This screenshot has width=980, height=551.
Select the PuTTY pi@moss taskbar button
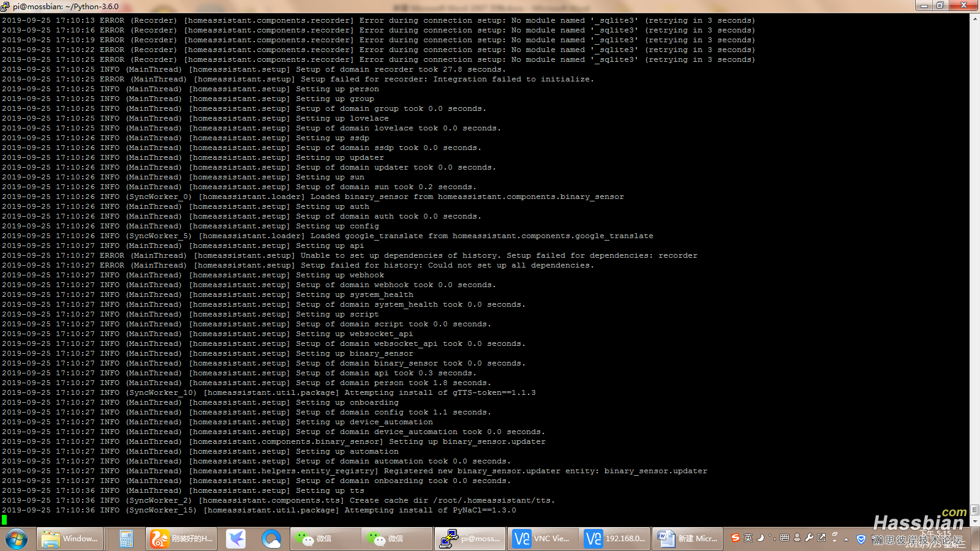[470, 539]
